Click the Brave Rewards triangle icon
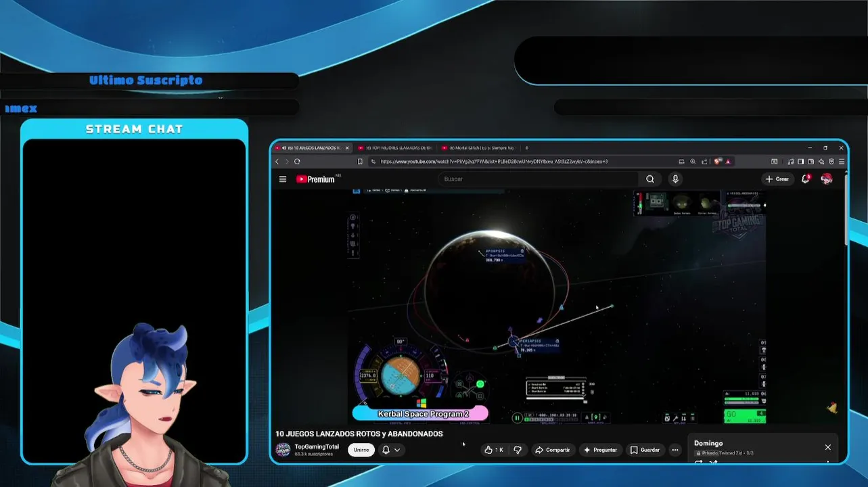 click(728, 162)
